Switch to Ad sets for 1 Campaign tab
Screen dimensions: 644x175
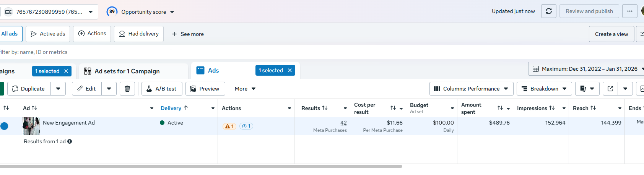[x=127, y=71]
